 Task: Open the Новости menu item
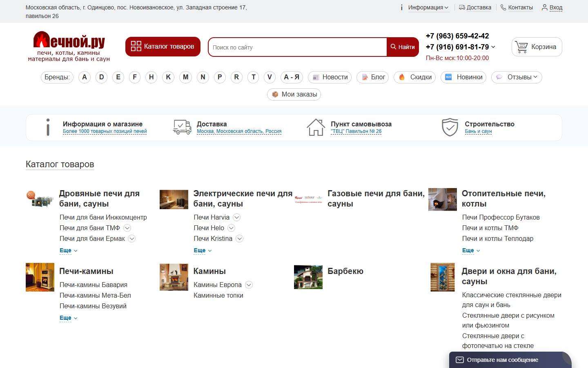330,77
